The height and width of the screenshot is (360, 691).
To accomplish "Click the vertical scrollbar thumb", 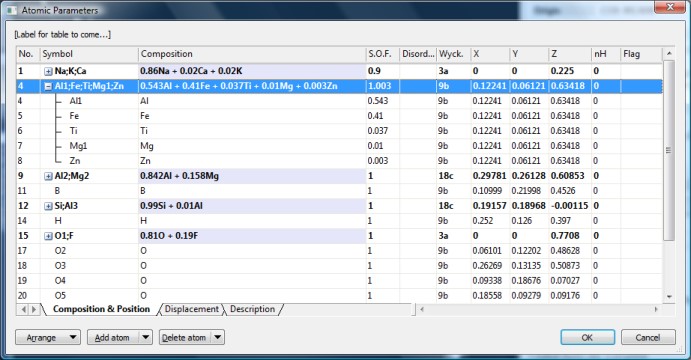I will click(x=669, y=150).
